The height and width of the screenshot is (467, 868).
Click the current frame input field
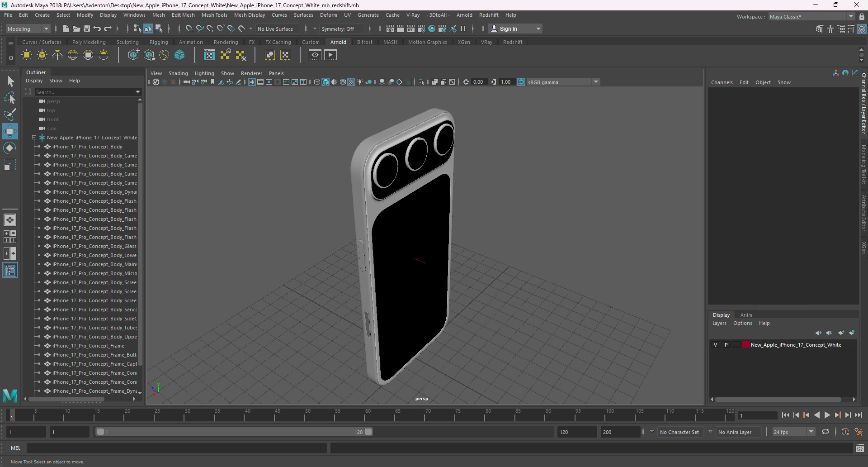pyautogui.click(x=757, y=415)
